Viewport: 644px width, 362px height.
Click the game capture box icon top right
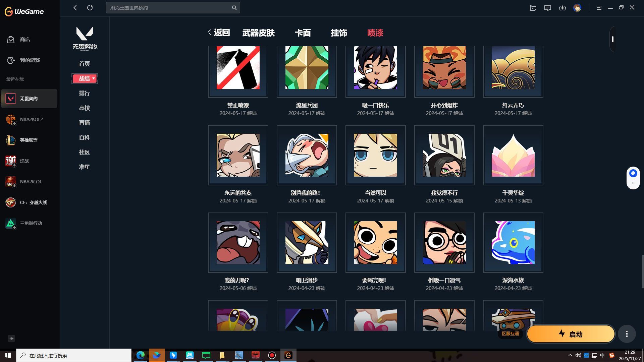[533, 8]
